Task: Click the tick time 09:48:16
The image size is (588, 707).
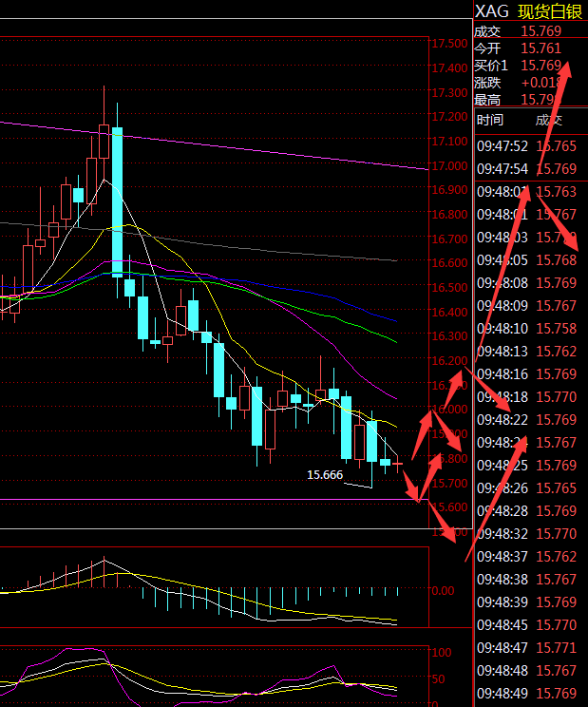Action: 503,373
